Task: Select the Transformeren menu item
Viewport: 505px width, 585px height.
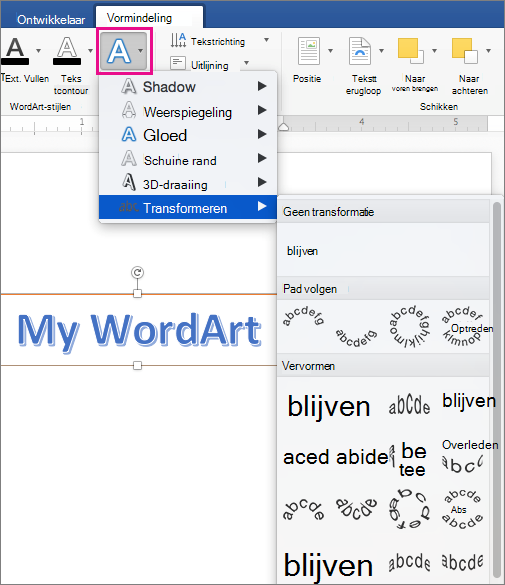Action: (188, 207)
